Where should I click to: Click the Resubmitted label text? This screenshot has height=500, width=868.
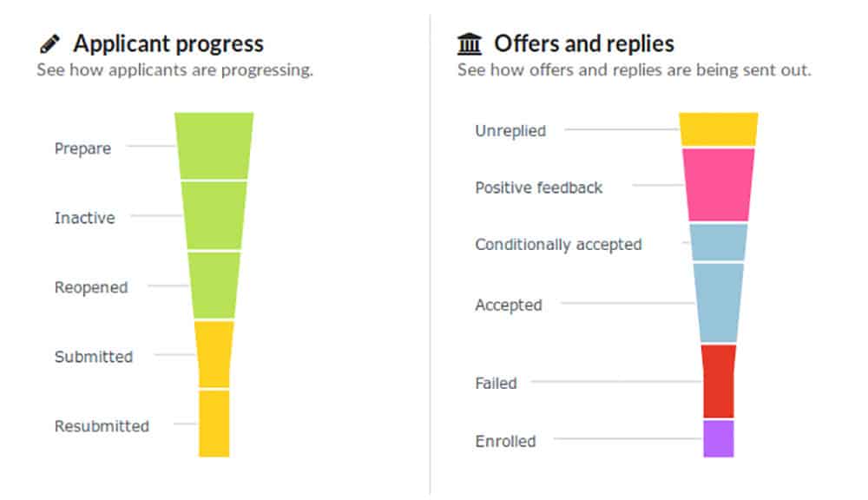(102, 426)
